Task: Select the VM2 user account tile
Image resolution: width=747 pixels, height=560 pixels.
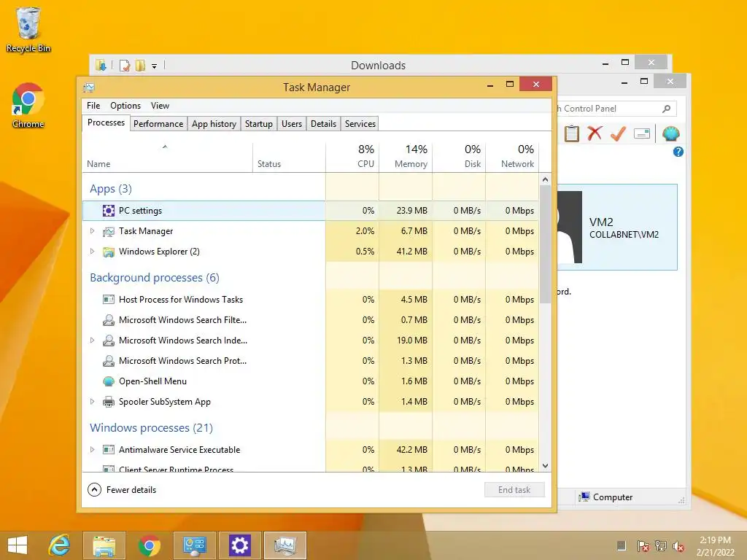Action: [x=617, y=227]
